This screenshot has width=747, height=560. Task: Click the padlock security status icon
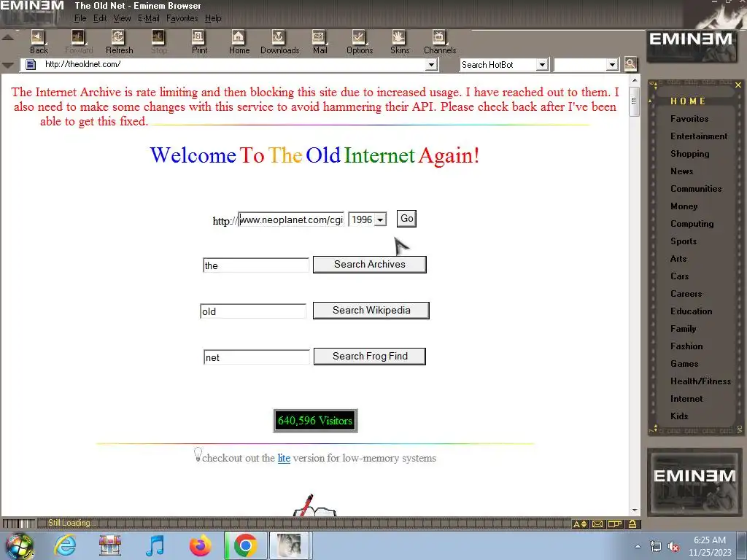(632, 524)
